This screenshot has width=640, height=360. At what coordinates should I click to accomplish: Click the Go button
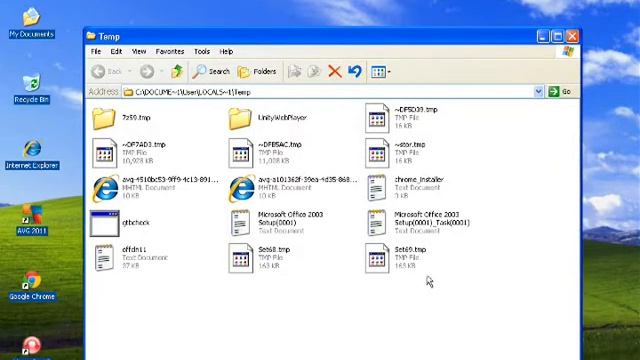tap(561, 92)
